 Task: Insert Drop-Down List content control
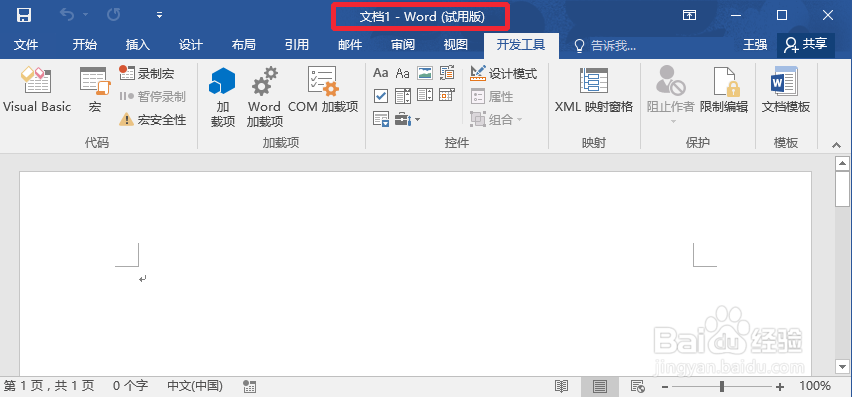(x=424, y=96)
